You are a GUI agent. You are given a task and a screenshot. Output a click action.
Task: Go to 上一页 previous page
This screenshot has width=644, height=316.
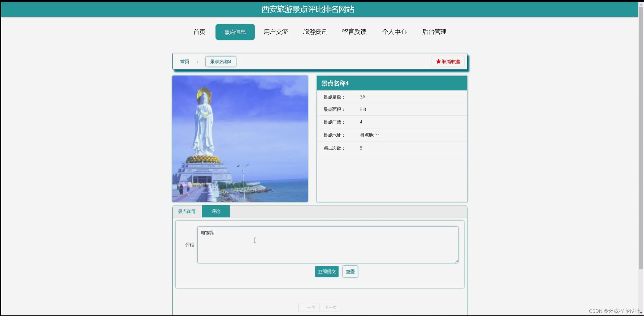point(309,307)
